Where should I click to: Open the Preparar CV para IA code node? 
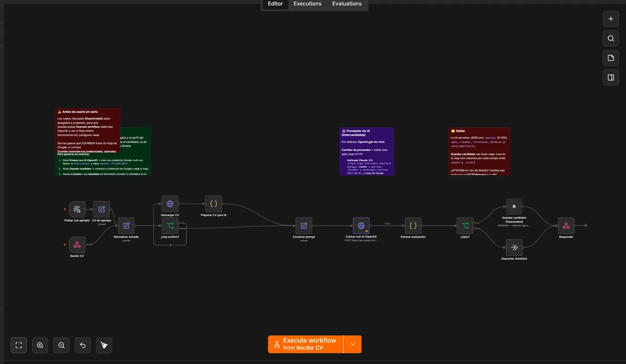coord(214,204)
